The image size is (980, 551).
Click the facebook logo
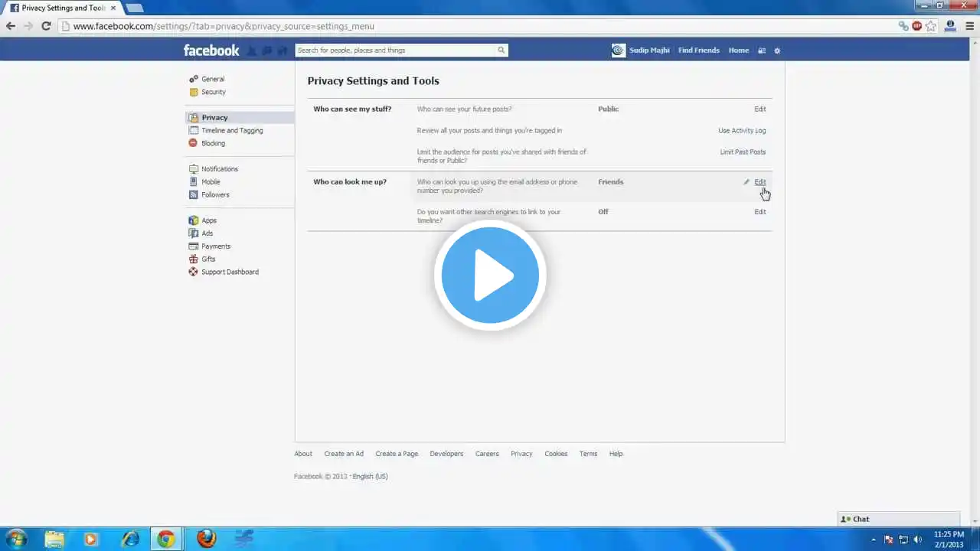tap(211, 51)
